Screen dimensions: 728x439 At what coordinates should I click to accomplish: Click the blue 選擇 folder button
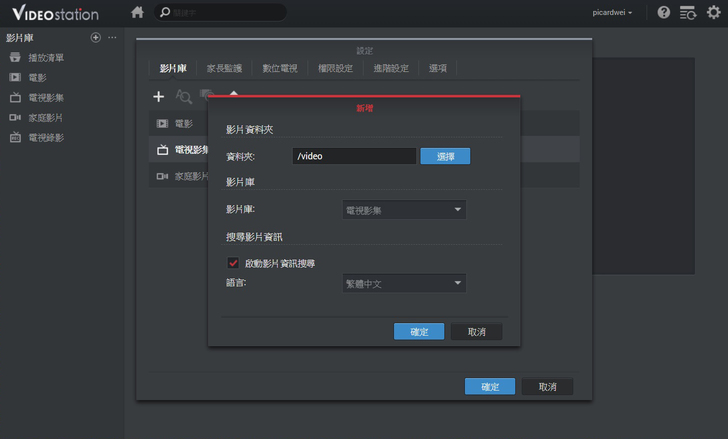[445, 156]
